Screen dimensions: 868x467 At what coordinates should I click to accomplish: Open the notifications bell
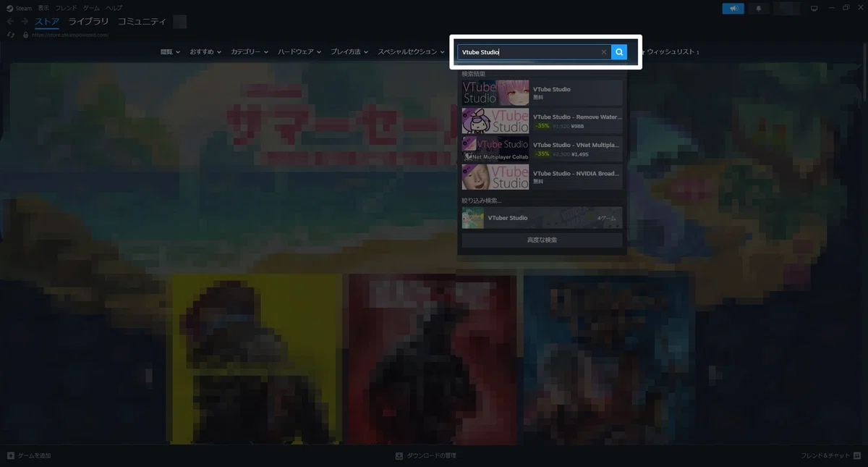click(759, 8)
